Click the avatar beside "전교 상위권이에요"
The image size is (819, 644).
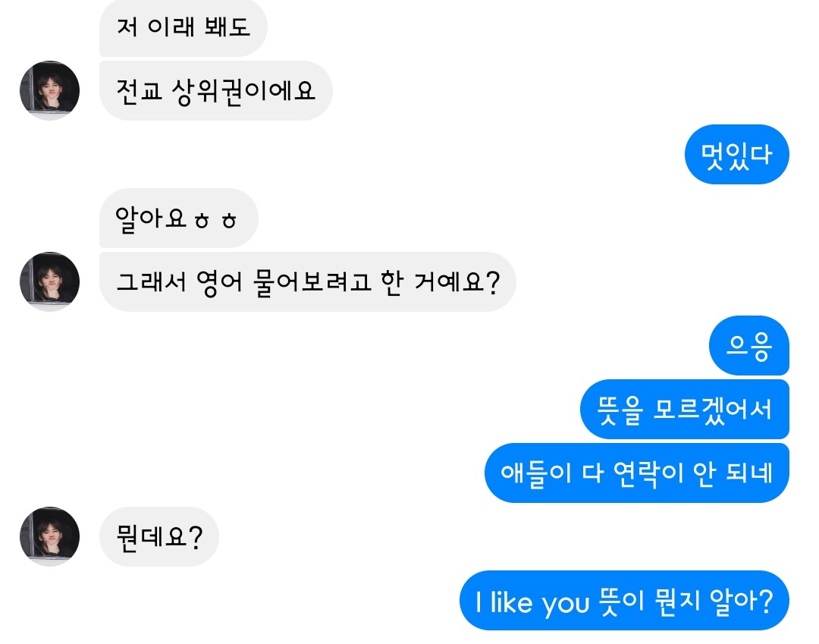coord(49,90)
